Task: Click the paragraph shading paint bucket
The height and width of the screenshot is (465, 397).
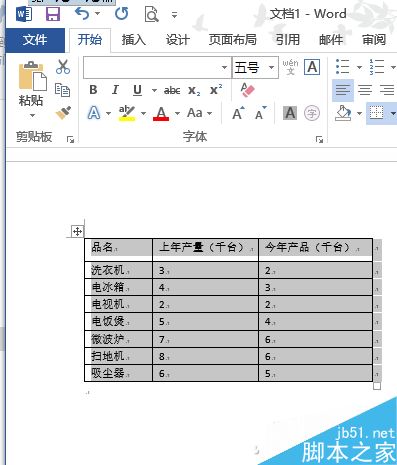Action: (343, 113)
